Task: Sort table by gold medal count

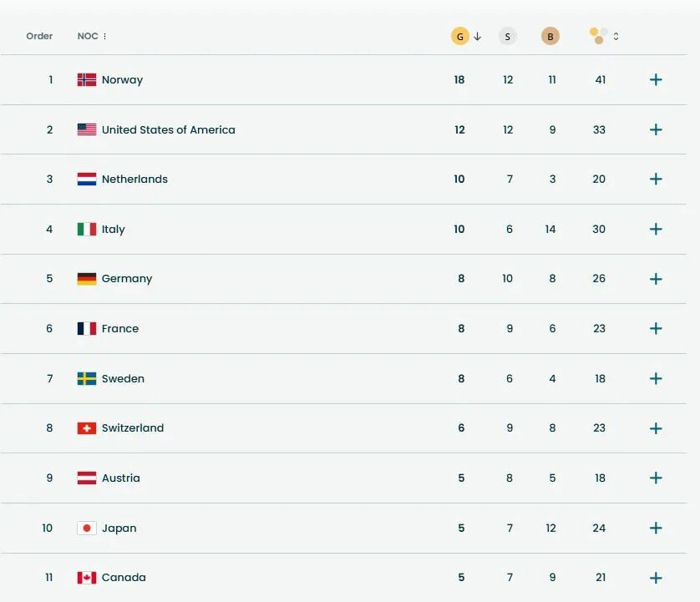Action: (460, 37)
